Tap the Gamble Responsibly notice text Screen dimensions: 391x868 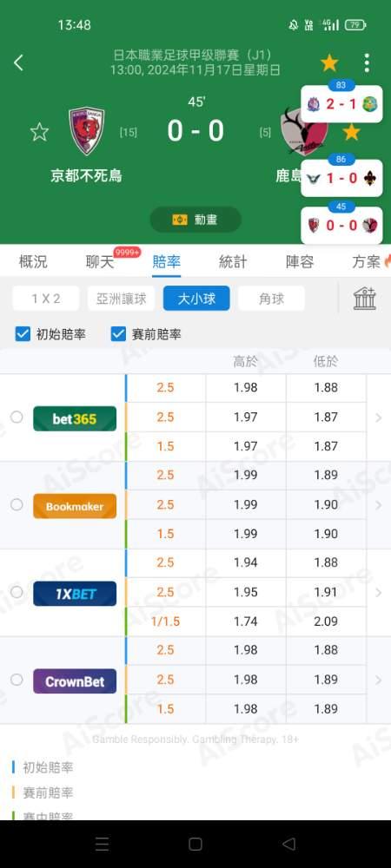[195, 740]
